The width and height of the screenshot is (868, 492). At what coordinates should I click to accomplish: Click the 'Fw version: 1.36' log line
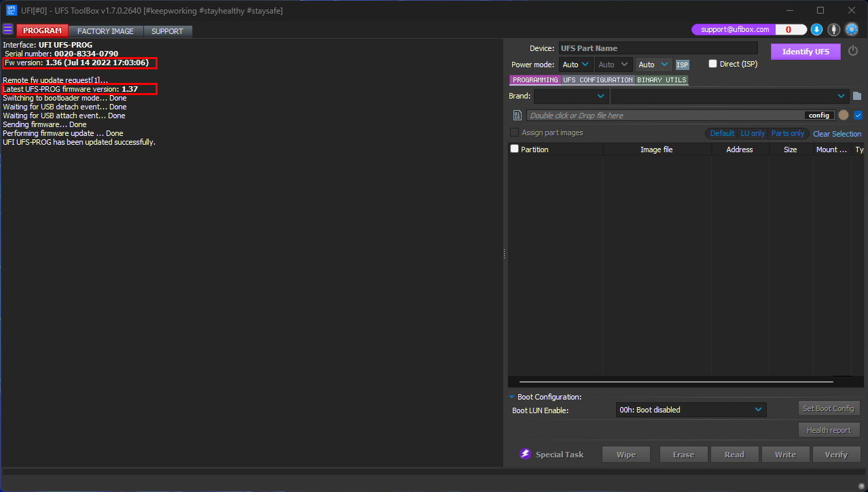coord(77,63)
